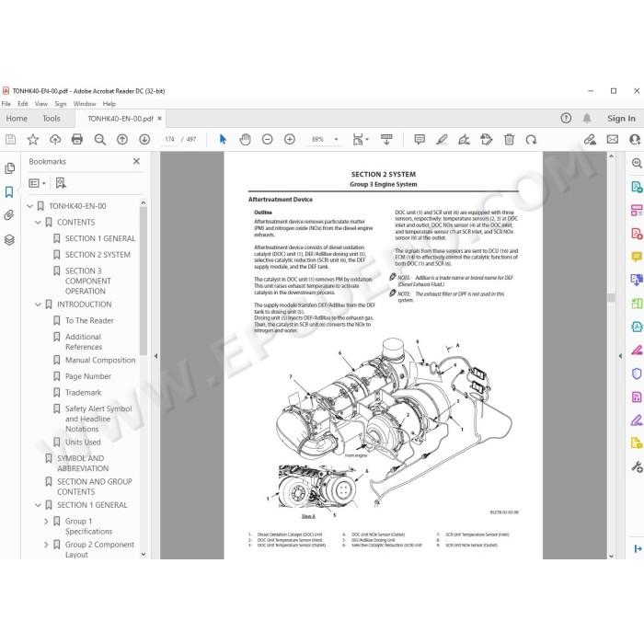Open the Units Used bookmark
The image size is (644, 644).
click(83, 443)
